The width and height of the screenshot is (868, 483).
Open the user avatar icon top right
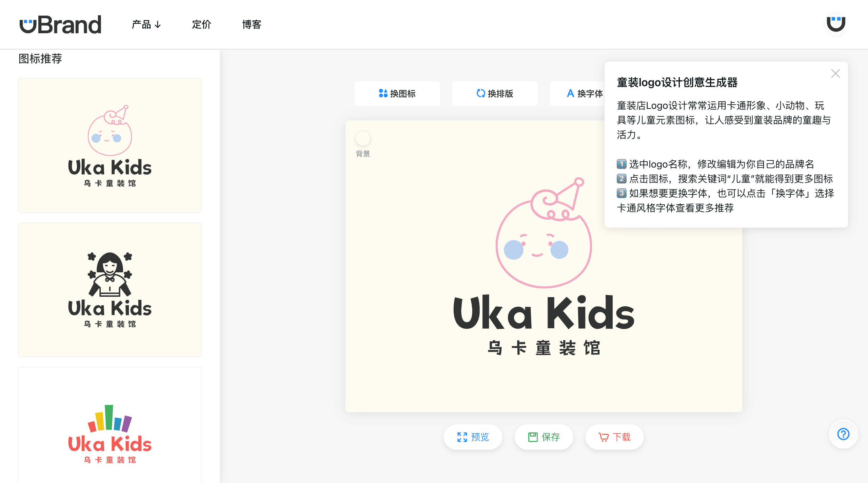(x=836, y=24)
